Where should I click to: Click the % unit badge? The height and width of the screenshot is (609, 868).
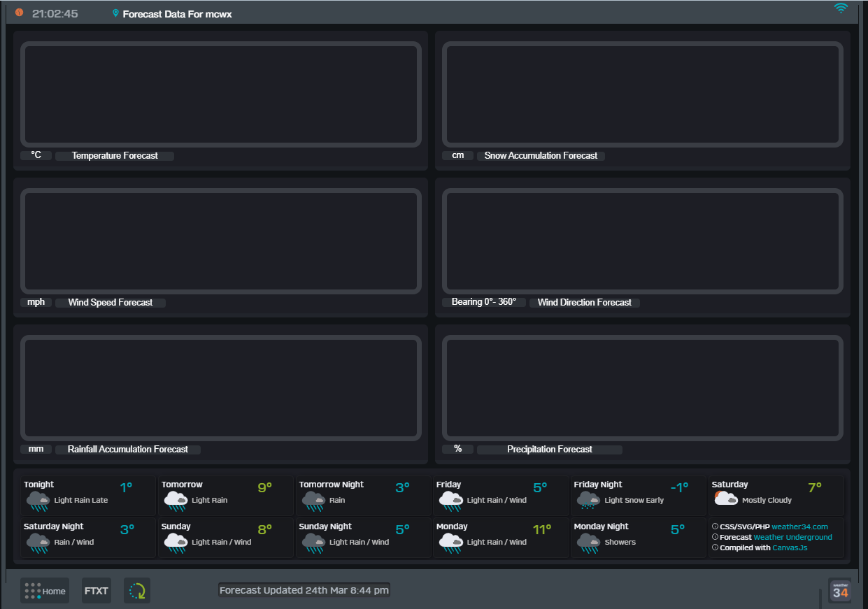(x=458, y=449)
